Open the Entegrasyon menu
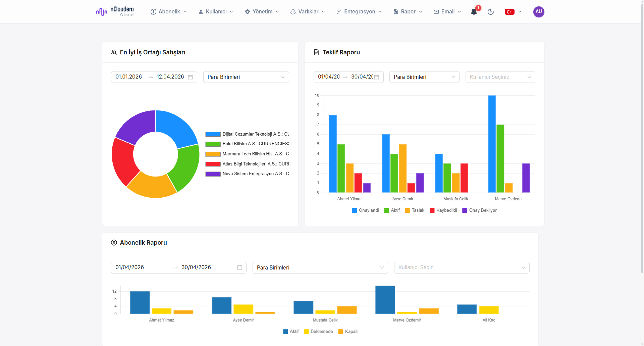Screen dimensions: 644x346 (x=359, y=12)
